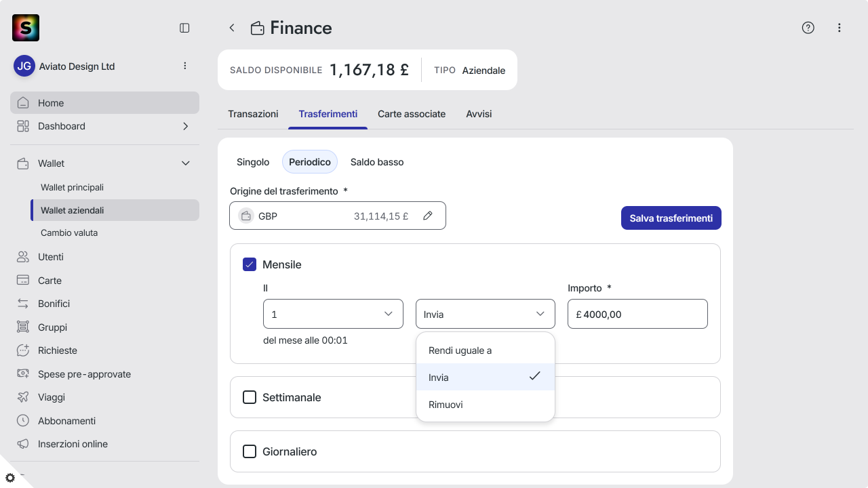Open Wallet principali page
868x488 pixels.
coord(72,187)
